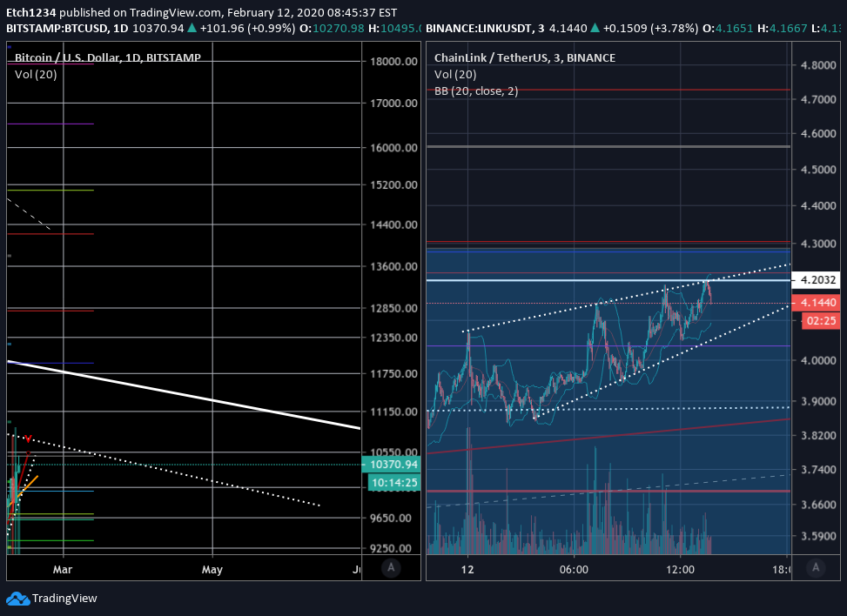Viewport: 847px width, 616px height.
Task: Click the 3.8200 price axis label
Action: (x=818, y=436)
